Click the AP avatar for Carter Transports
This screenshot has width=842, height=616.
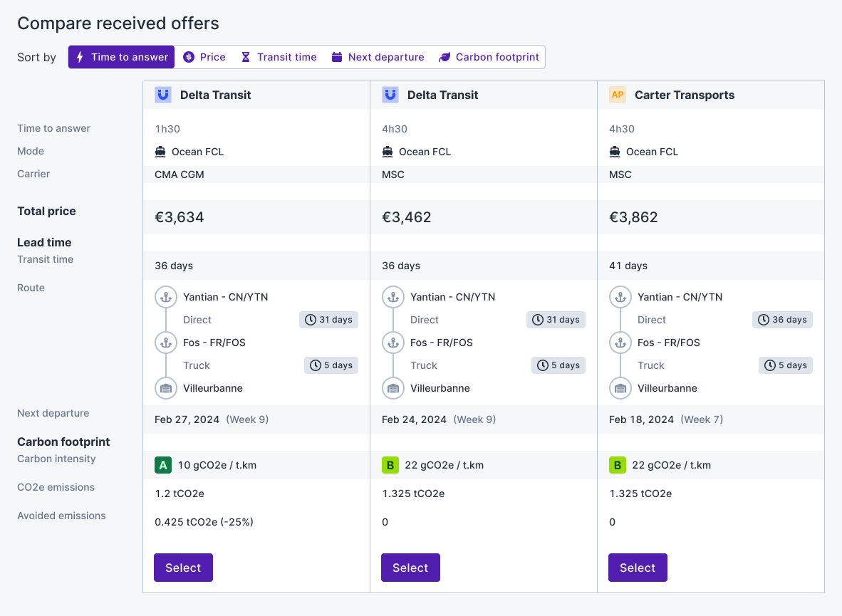click(617, 94)
